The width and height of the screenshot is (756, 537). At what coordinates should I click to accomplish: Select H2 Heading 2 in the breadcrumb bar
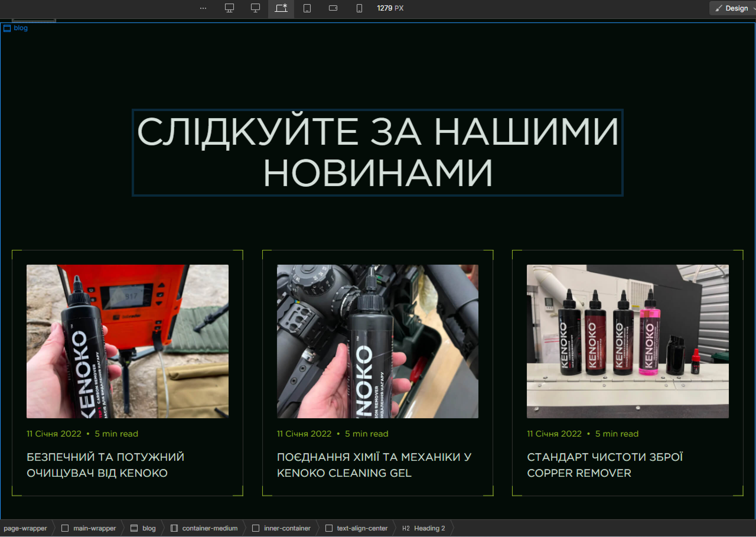[423, 528]
